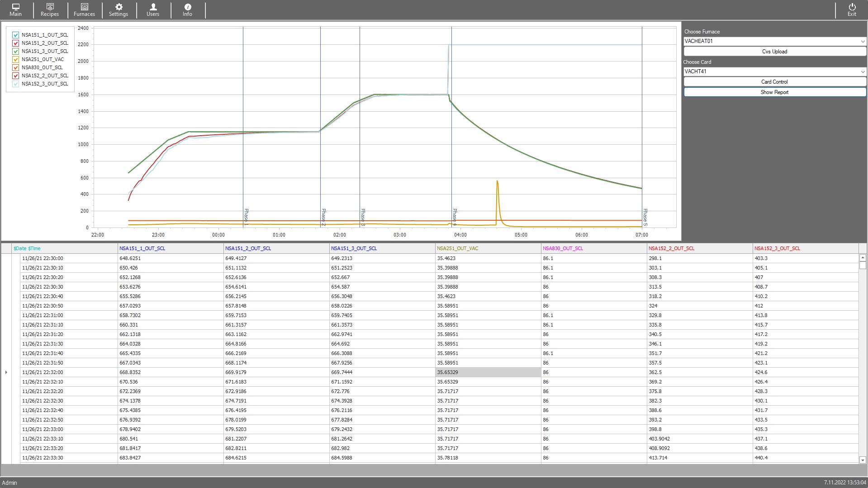Select the highlighted cell 35.65329
868x488 pixels.
[x=488, y=372]
